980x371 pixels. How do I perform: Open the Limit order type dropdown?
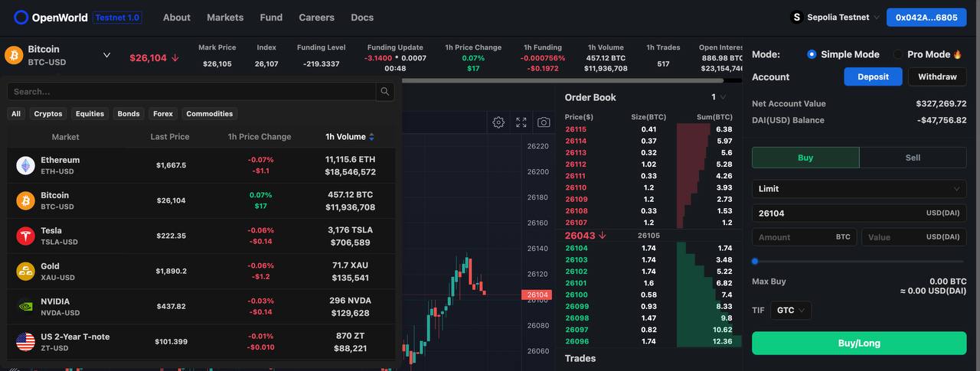pos(859,189)
